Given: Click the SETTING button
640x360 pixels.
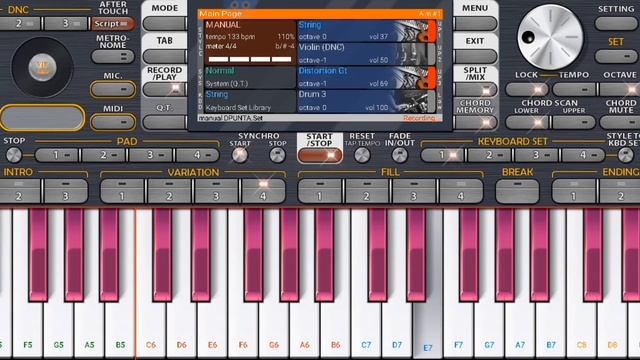Looking at the screenshot, I should coord(616,23).
